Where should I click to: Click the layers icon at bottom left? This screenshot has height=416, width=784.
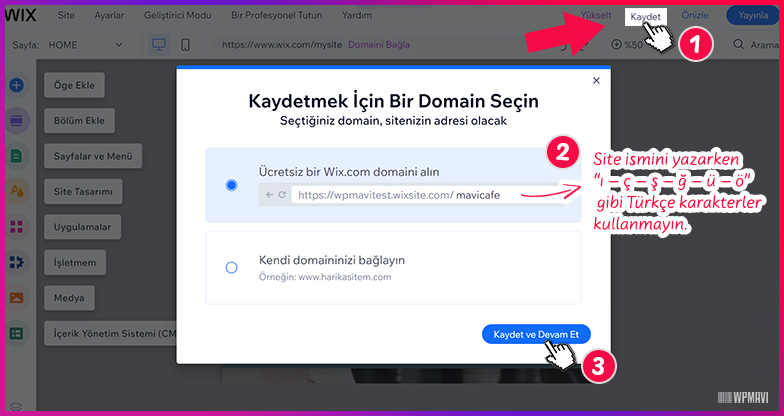point(16,406)
